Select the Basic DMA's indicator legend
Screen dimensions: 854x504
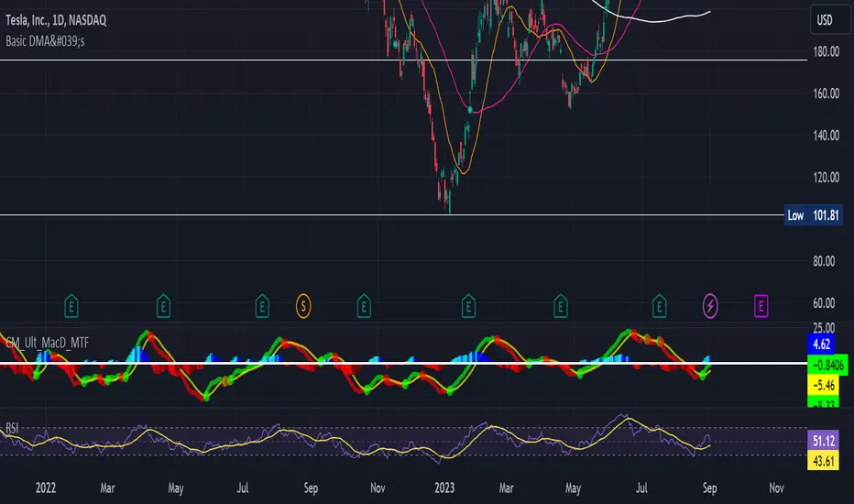pos(45,41)
